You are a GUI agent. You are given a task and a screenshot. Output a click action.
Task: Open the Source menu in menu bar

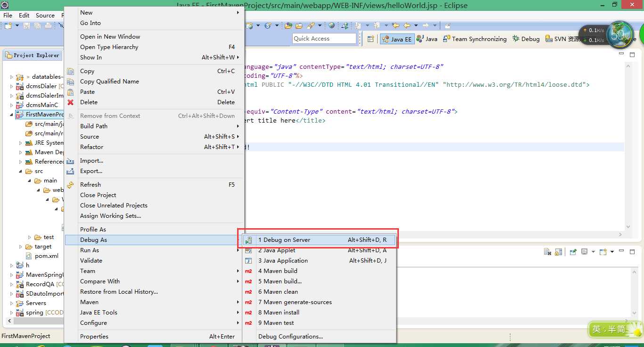45,16
